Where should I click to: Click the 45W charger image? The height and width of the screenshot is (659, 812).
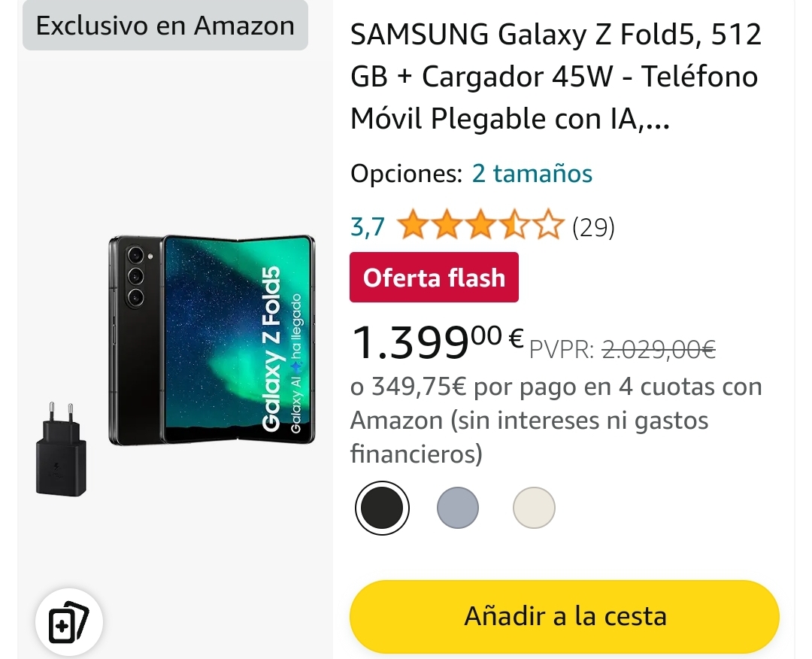coord(61,449)
